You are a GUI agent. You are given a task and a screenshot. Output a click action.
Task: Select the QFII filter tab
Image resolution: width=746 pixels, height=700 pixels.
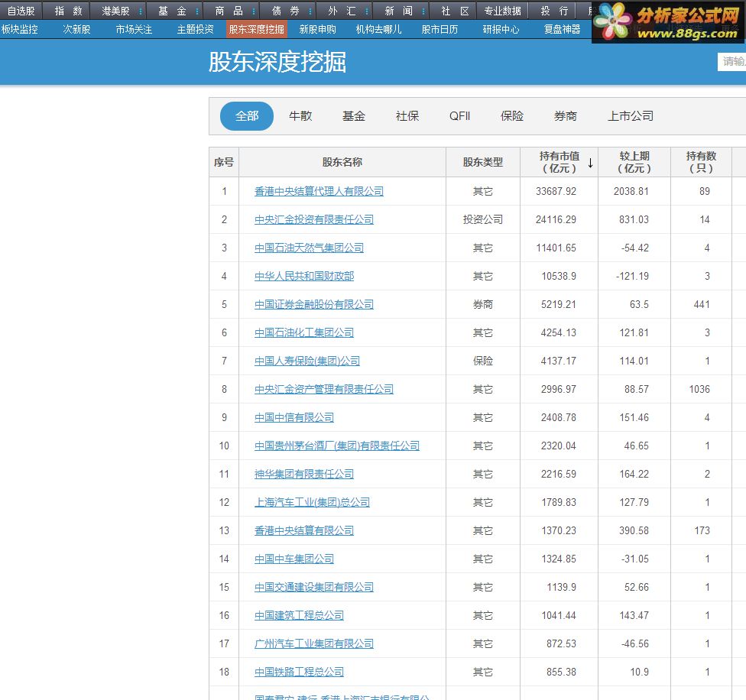459,116
